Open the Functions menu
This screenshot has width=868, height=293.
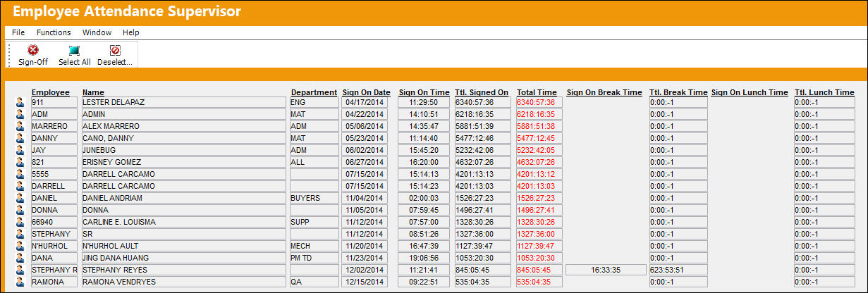tap(54, 32)
